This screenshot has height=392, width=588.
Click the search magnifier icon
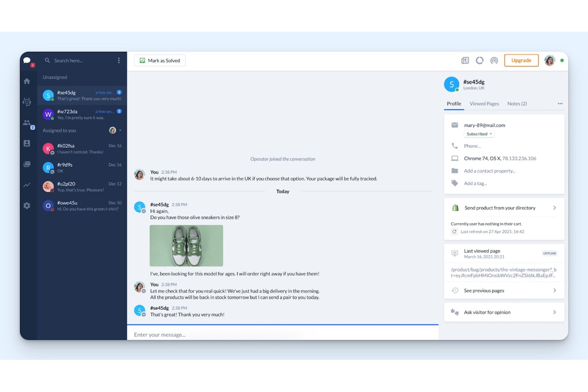[x=47, y=60]
